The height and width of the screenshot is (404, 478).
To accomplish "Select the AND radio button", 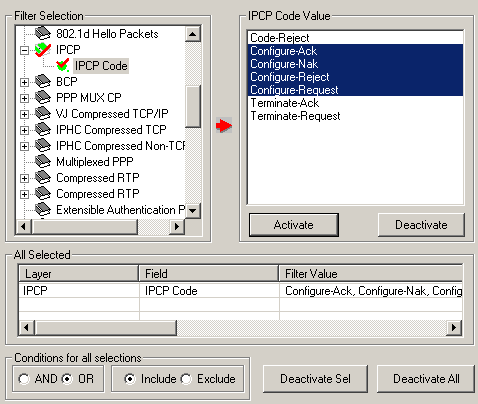I will 24,379.
